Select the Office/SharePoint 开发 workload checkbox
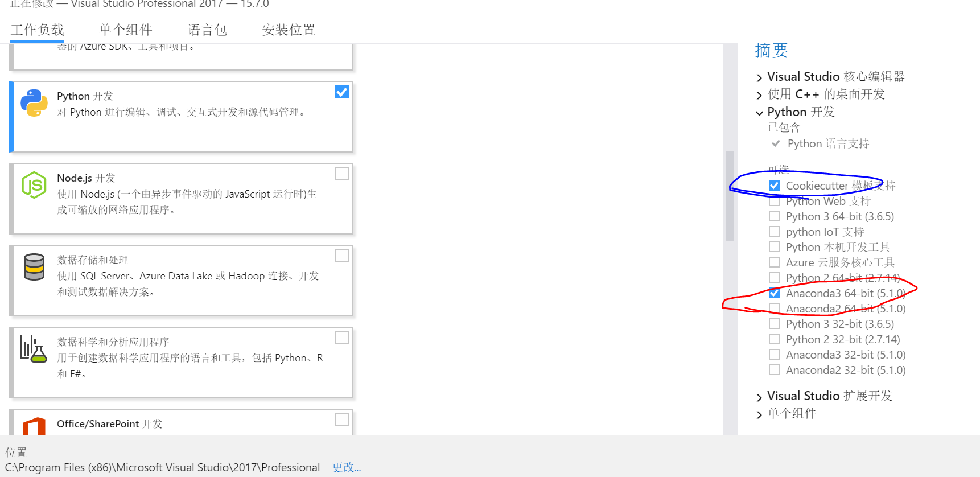Viewport: 980px width, 477px height. pos(342,420)
